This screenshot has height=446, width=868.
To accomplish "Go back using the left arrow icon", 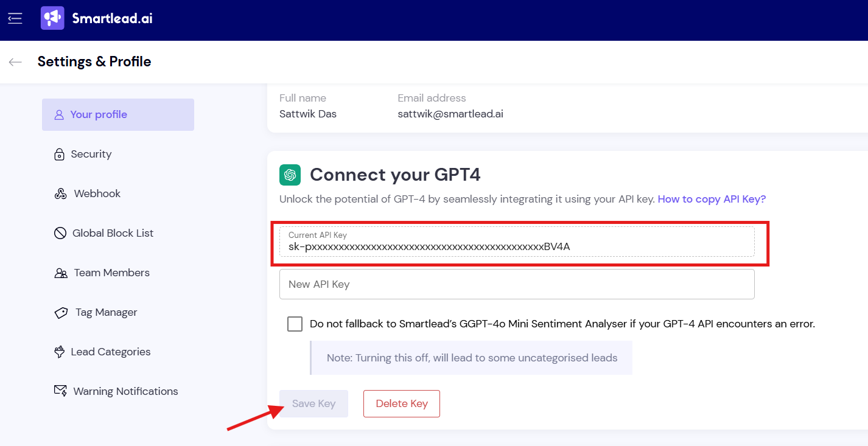I will (x=15, y=62).
